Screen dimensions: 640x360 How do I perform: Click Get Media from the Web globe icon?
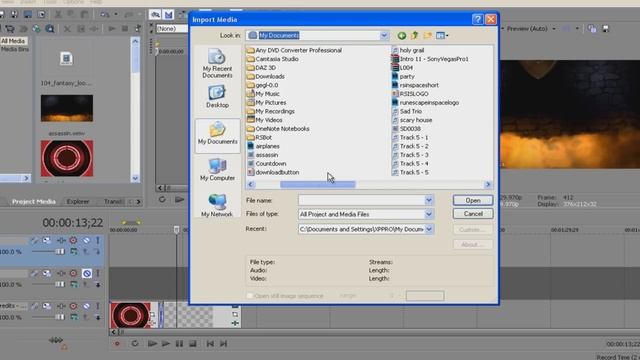pyautogui.click(x=36, y=29)
